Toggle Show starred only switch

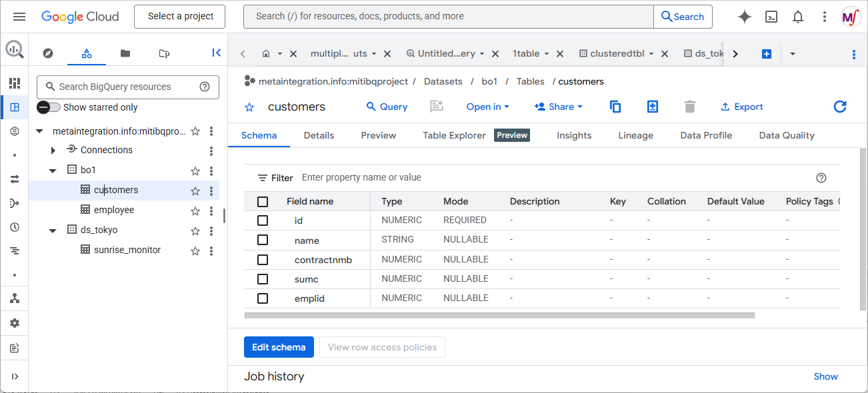(x=49, y=107)
